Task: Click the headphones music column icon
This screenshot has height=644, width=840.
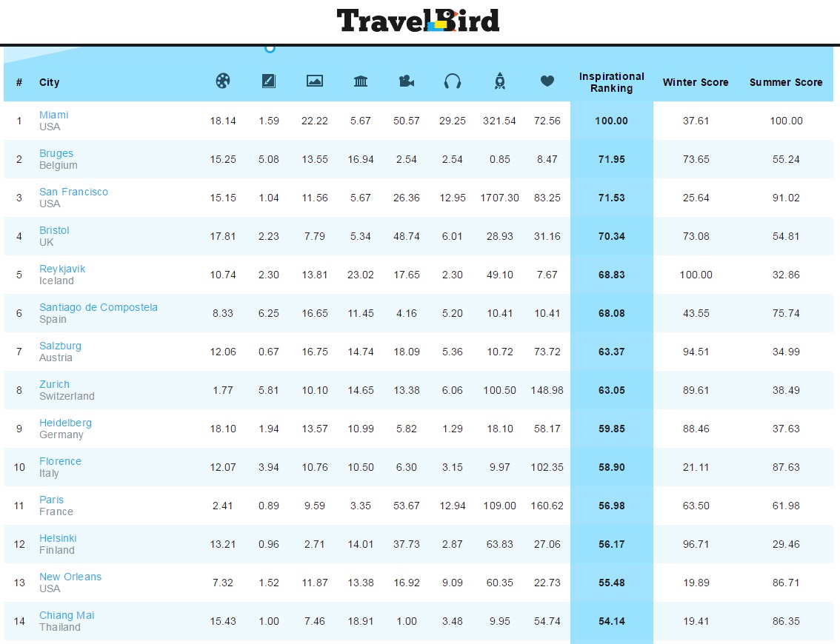Action: click(x=453, y=81)
